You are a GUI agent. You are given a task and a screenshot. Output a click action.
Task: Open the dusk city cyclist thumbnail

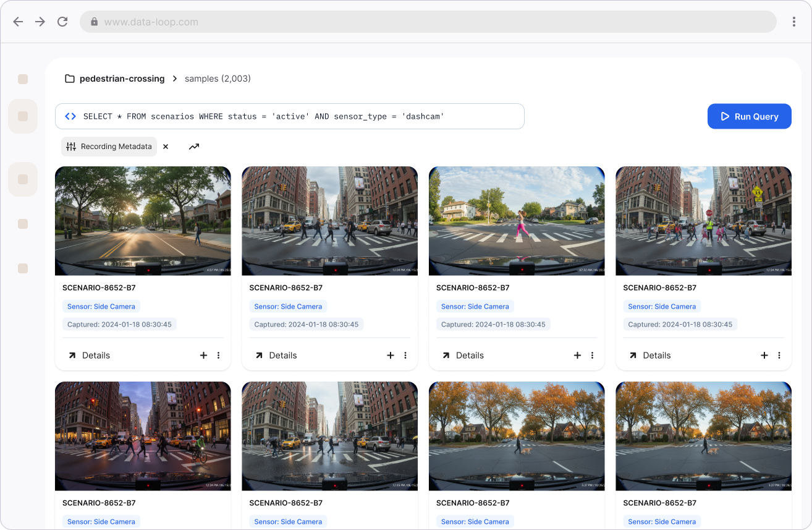pyautogui.click(x=143, y=436)
